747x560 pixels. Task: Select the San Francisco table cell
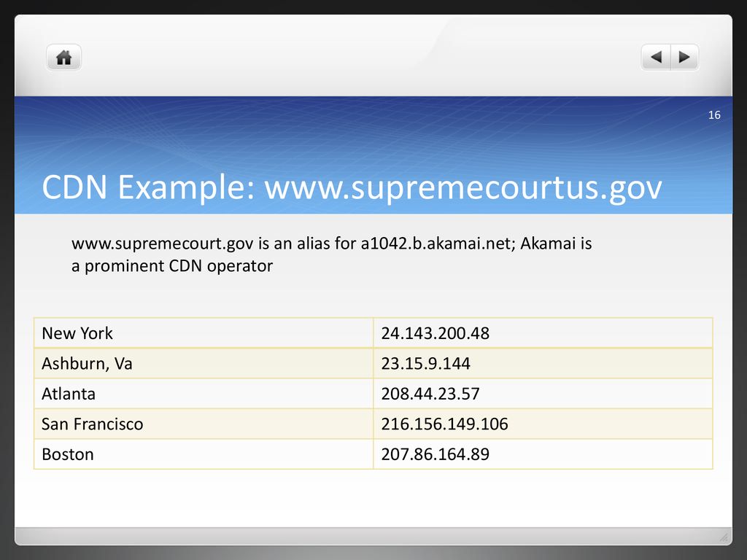tap(204, 424)
